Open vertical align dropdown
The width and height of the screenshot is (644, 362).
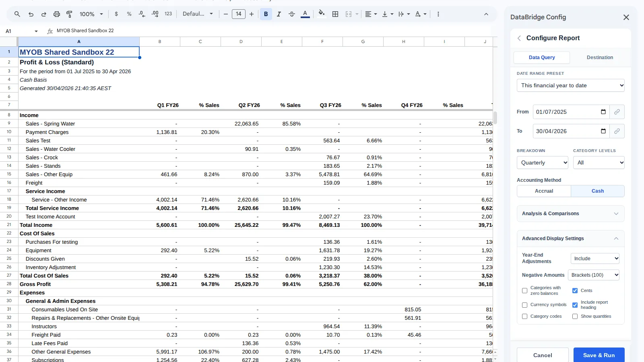tap(388, 14)
